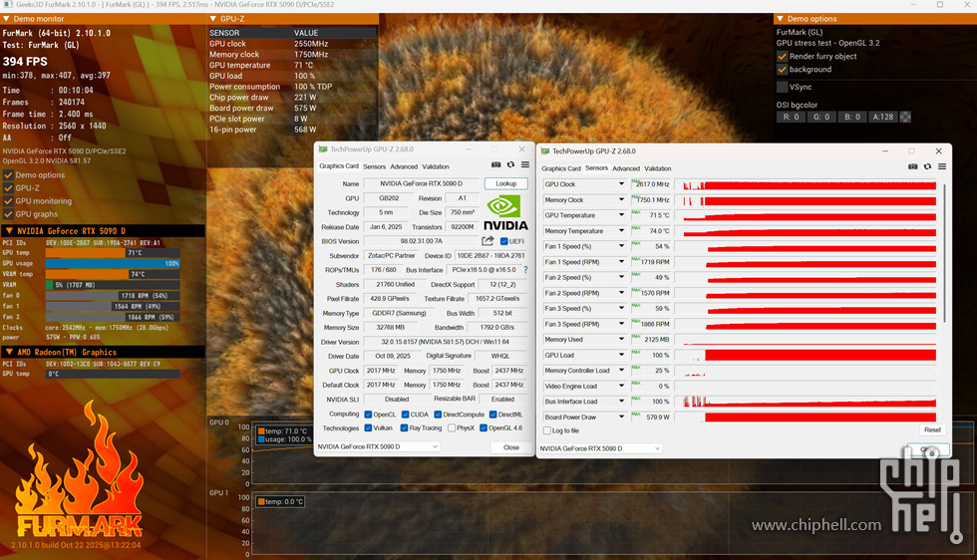Image resolution: width=977 pixels, height=560 pixels.
Task: Click Close button in Graphics Card window
Action: 510,447
